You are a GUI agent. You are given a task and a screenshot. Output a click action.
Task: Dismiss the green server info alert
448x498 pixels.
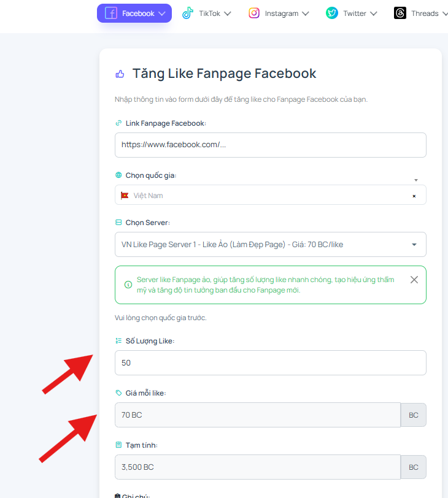[x=414, y=280]
